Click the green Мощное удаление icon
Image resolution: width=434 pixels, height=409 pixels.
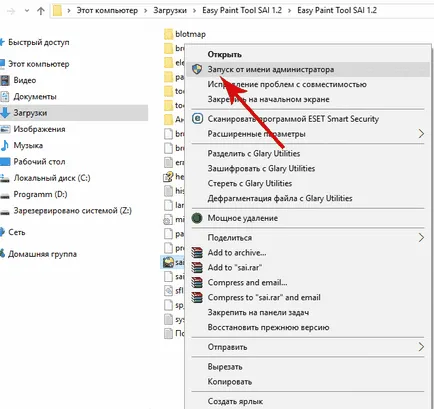[197, 218]
